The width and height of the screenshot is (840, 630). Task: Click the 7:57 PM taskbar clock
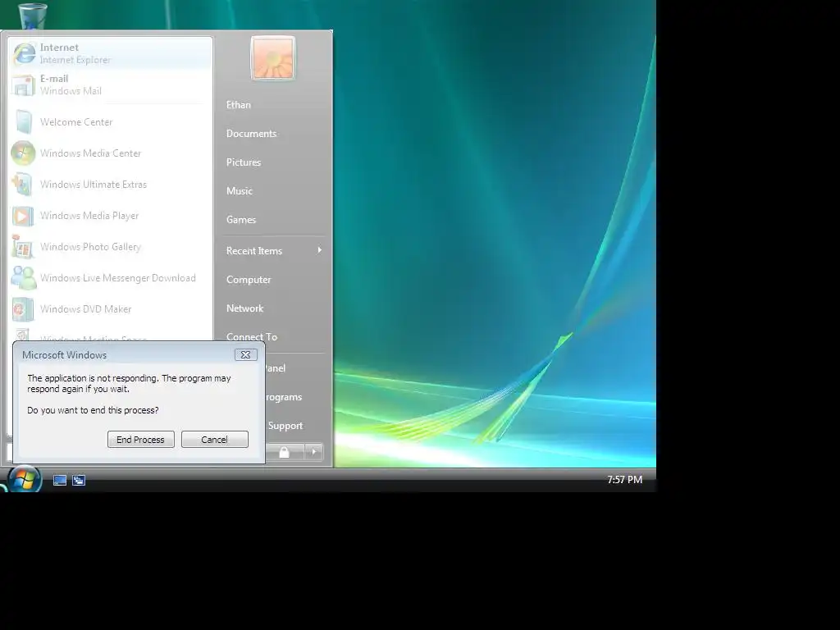pyautogui.click(x=624, y=480)
